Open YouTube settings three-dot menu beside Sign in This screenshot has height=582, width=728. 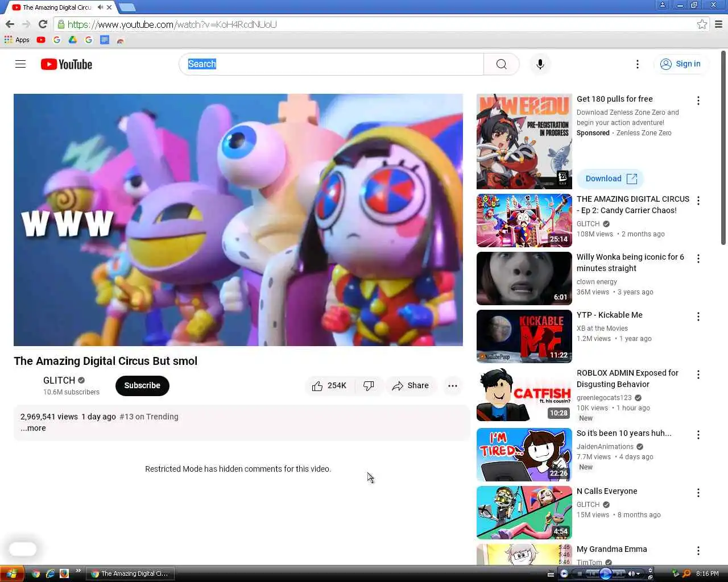point(638,64)
